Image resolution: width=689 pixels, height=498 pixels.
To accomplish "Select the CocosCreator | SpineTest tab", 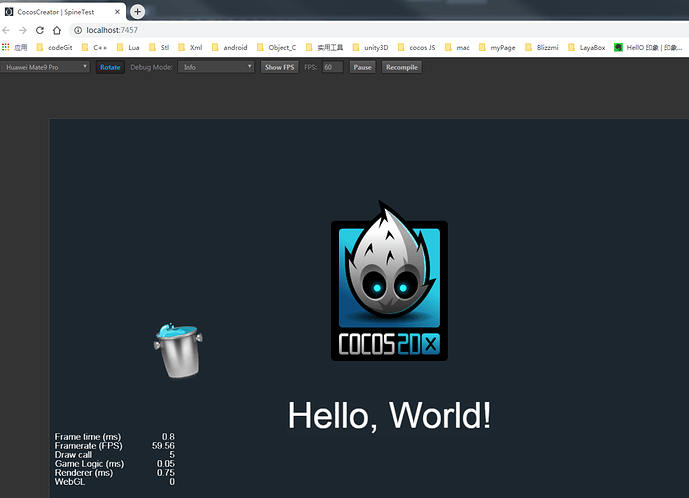I will (63, 12).
